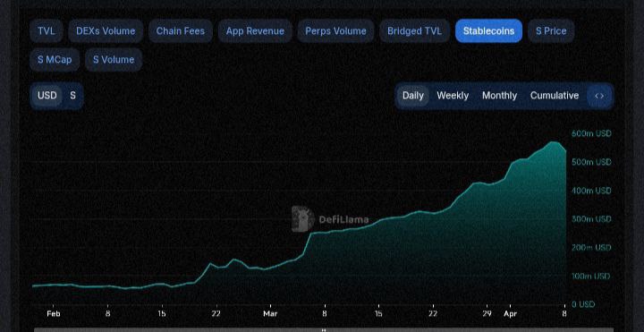Select the TVL chart tab
This screenshot has height=332, width=644.
pyautogui.click(x=46, y=30)
